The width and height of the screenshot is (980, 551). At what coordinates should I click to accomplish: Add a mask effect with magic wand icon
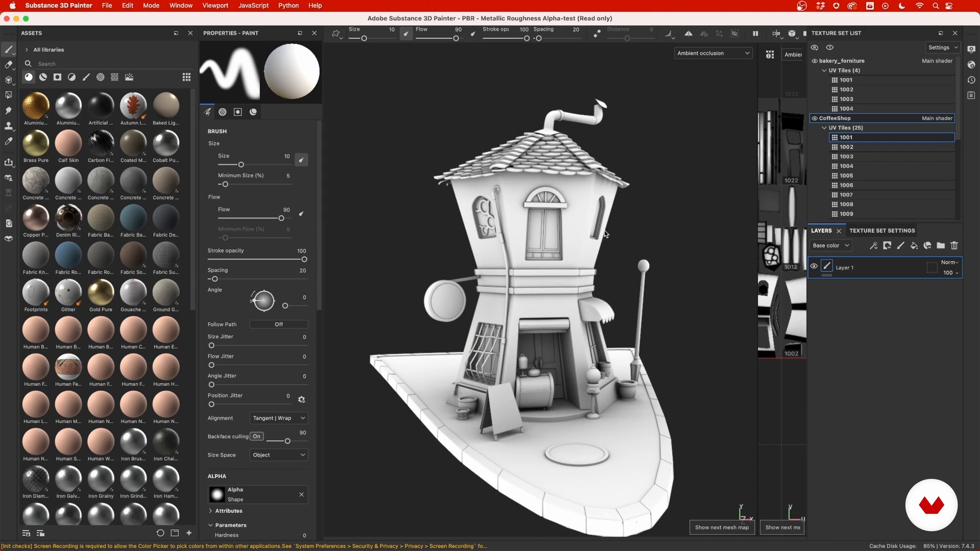(874, 245)
